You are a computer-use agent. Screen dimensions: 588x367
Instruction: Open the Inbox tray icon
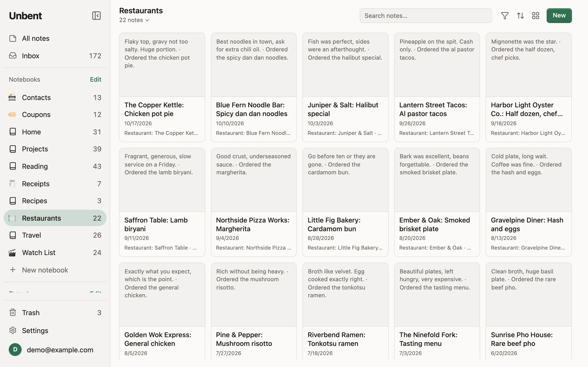[13, 56]
